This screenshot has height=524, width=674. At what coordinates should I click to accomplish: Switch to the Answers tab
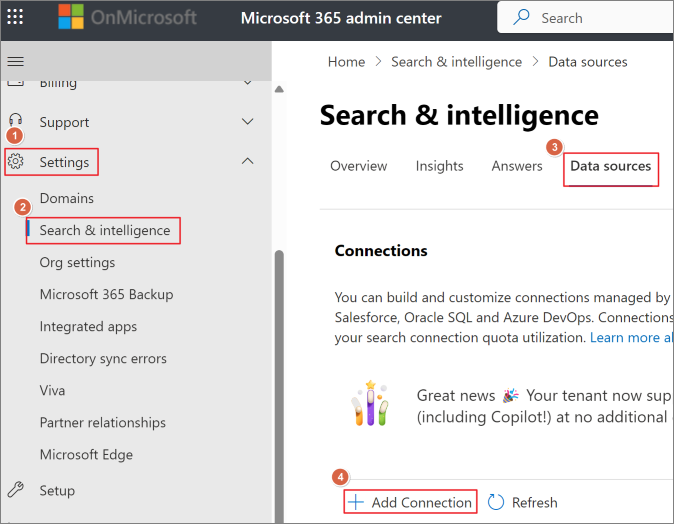click(x=517, y=166)
